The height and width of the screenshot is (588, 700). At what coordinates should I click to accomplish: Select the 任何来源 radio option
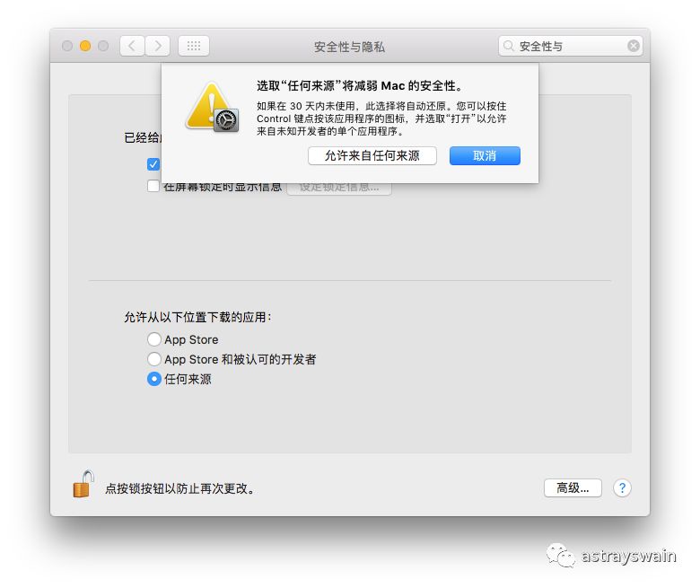pyautogui.click(x=154, y=379)
